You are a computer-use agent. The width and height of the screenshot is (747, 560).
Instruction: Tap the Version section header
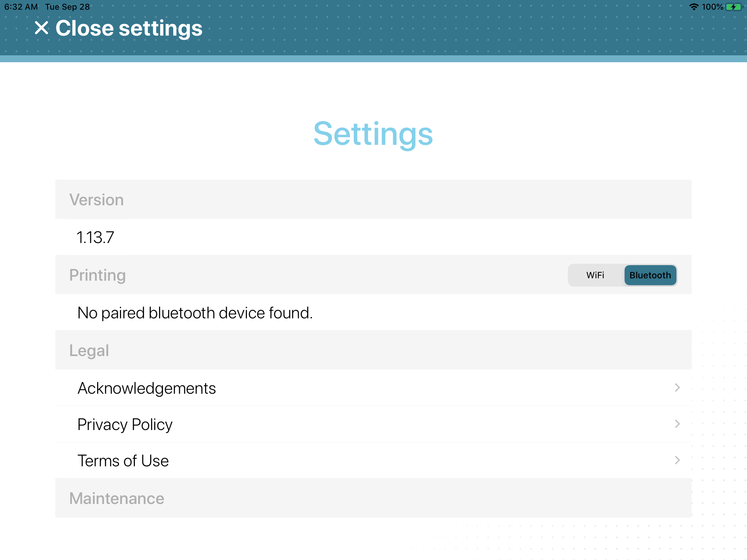(373, 200)
